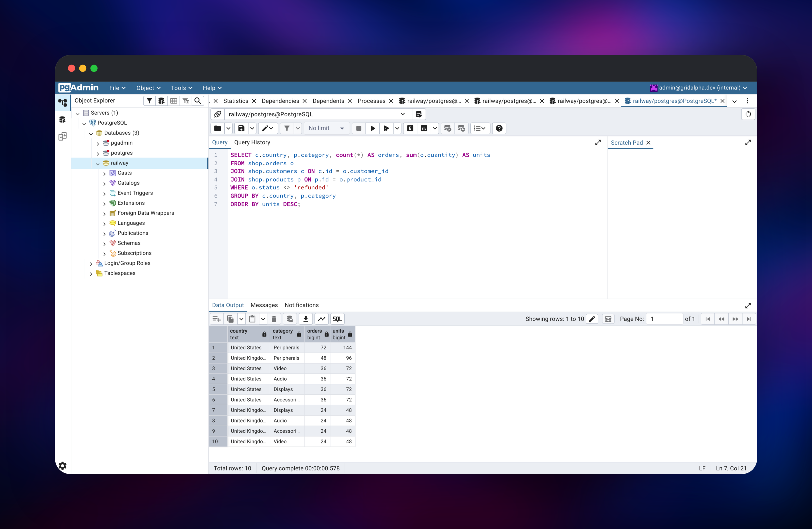Screen dimensions: 812x529
Task: Click the SQL button in Data Output toolbar
Action: point(337,319)
